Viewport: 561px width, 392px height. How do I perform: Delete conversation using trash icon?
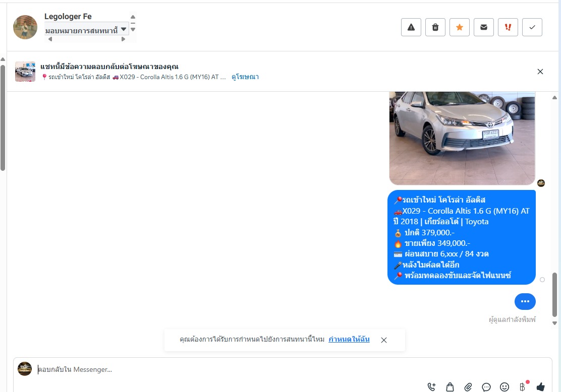tap(435, 27)
